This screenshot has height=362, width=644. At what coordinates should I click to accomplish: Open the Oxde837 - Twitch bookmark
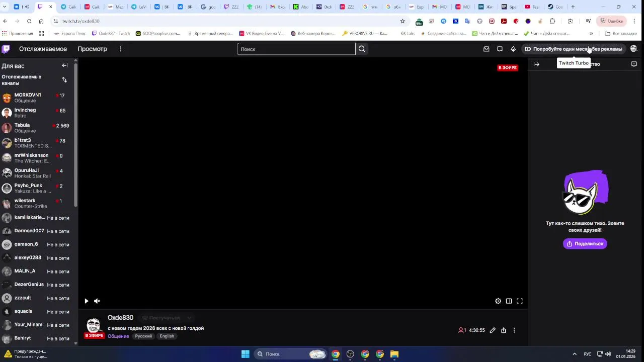click(111, 34)
